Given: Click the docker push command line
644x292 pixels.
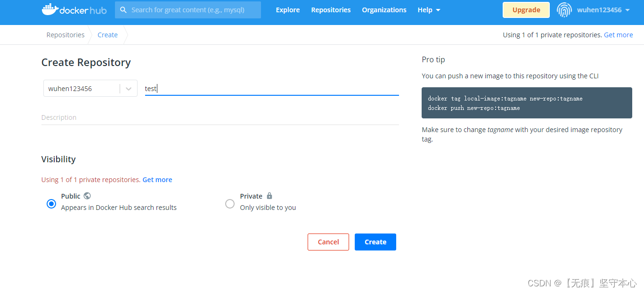Looking at the screenshot, I should 474,108.
